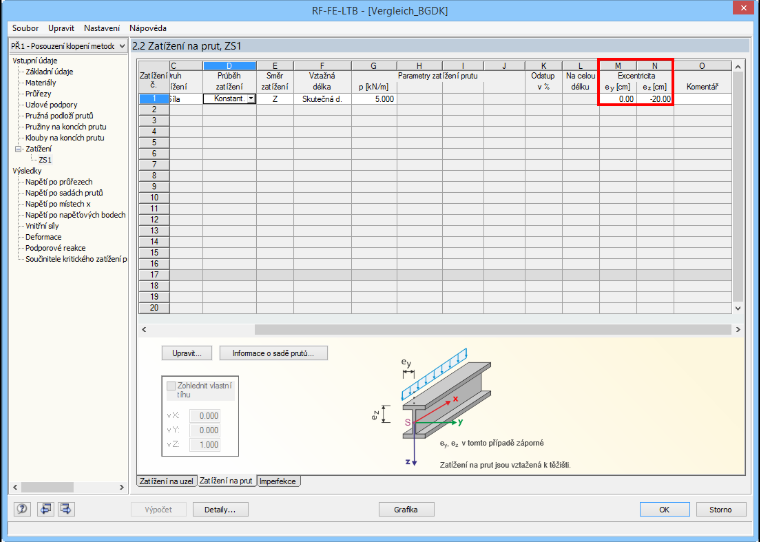Click the table scroll-left arrow
760x542 pixels.
tap(143, 329)
